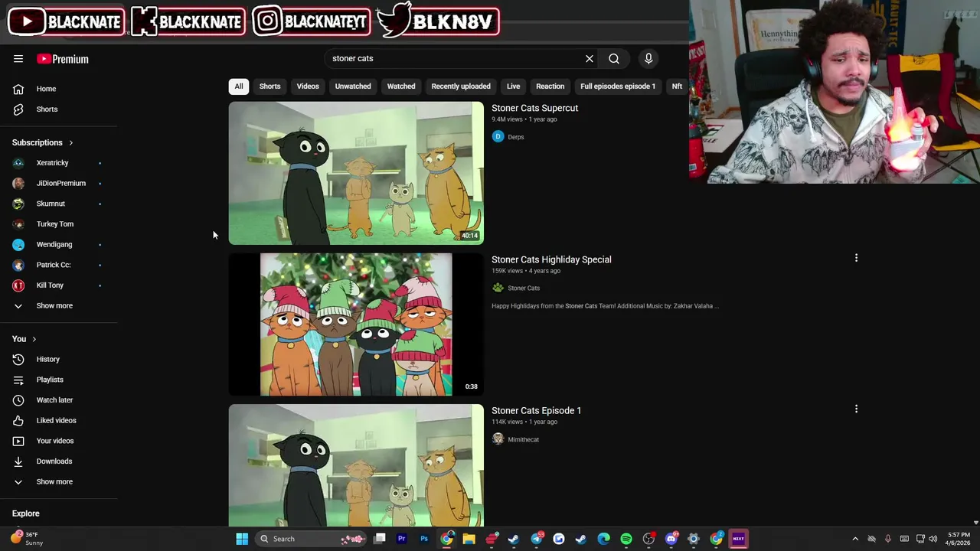
Task: Clear the search box with X
Action: point(590,58)
